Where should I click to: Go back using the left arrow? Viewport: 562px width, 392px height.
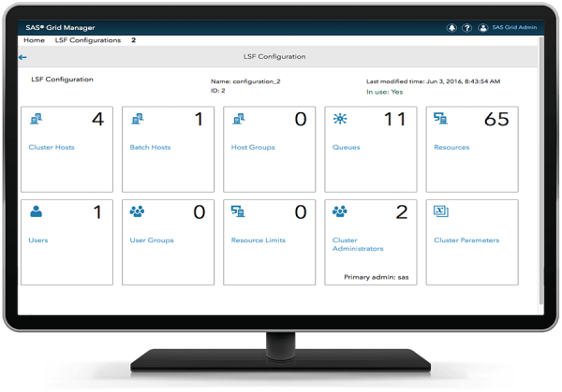click(x=22, y=57)
